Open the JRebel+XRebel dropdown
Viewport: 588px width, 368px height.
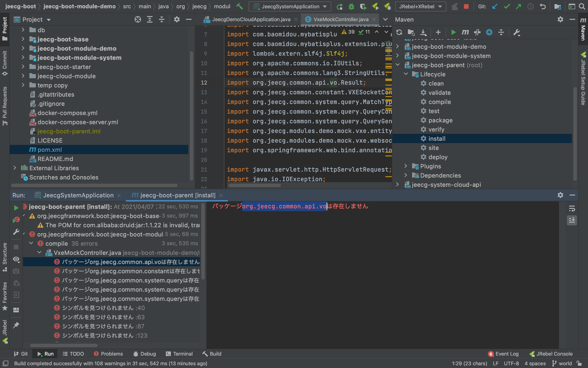pyautogui.click(x=421, y=6)
